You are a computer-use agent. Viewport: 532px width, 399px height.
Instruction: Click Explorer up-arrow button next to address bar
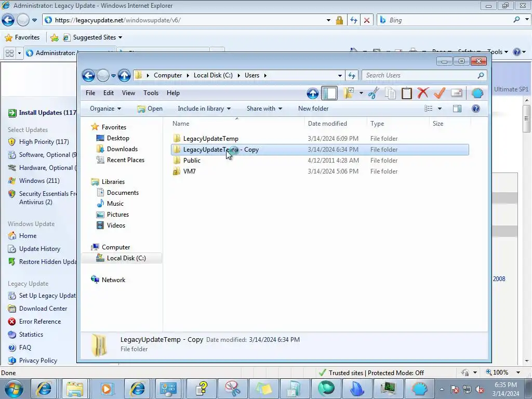124,75
